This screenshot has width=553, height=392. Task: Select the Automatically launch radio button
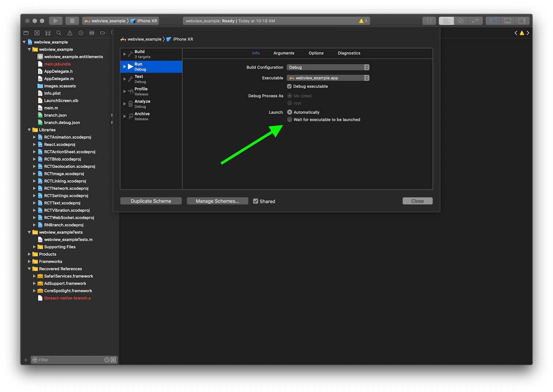coord(290,112)
